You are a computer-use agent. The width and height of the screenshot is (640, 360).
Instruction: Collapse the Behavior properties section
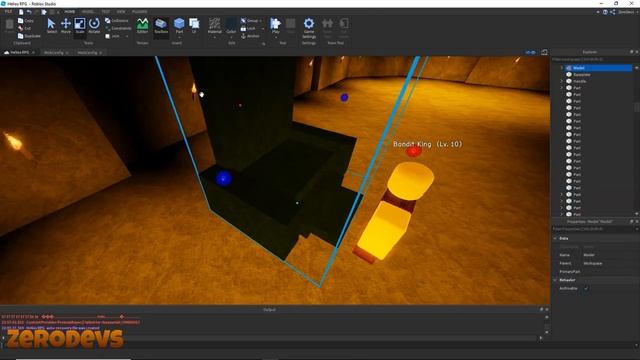555,280
